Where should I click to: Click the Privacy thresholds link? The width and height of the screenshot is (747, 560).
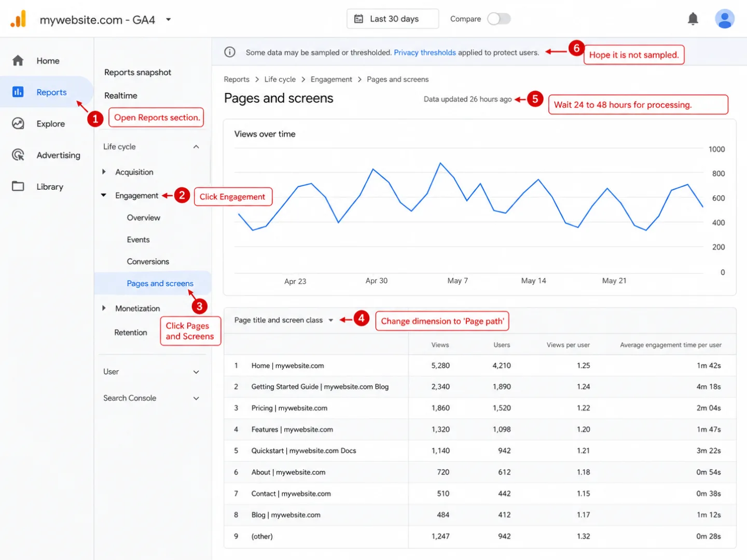(x=425, y=52)
